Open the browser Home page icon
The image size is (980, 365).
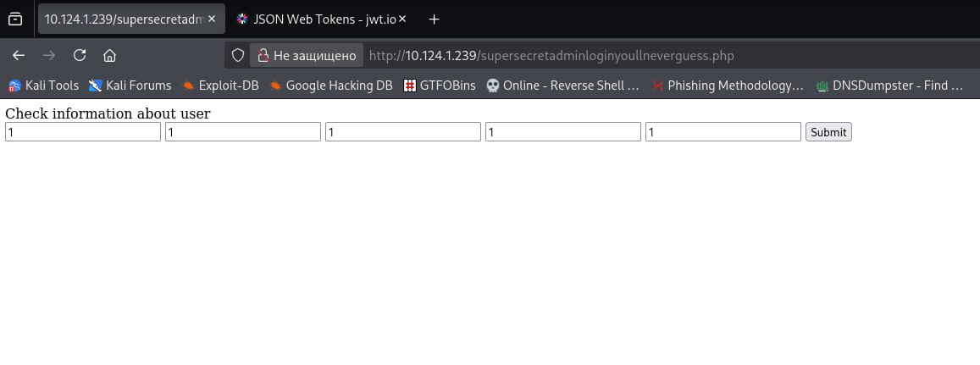tap(109, 56)
